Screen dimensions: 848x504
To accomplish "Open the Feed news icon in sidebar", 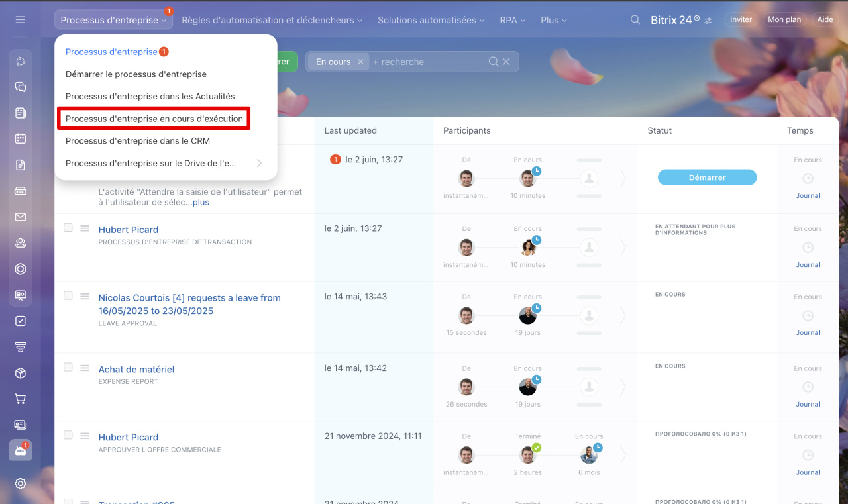I will click(21, 113).
